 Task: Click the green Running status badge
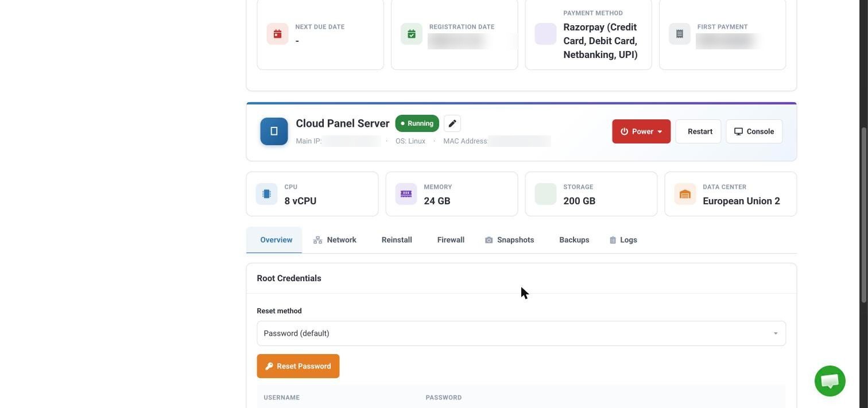click(417, 123)
